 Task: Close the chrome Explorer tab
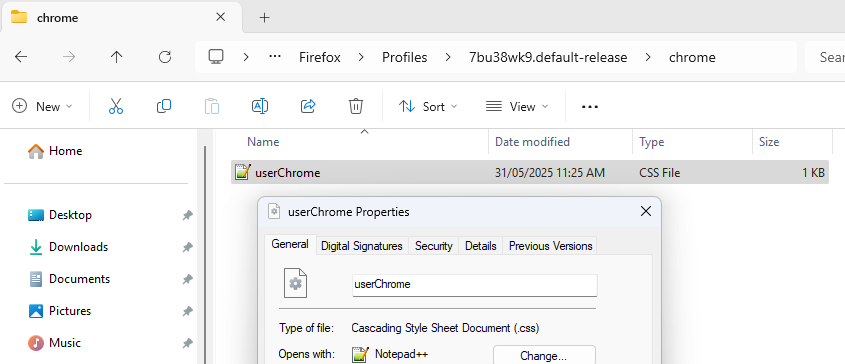pos(220,17)
